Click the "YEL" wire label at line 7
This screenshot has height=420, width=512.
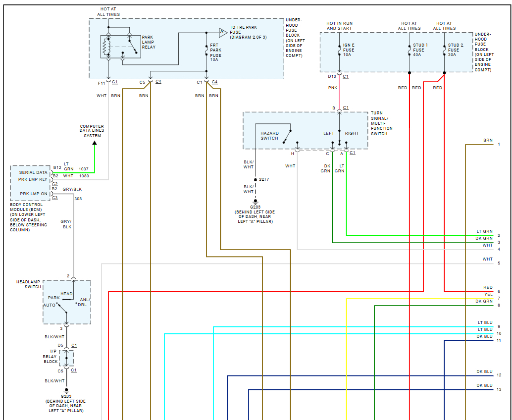tap(488, 294)
